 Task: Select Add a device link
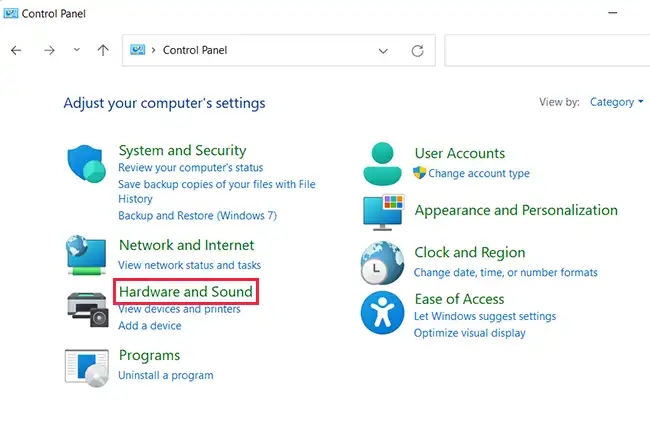click(x=150, y=326)
